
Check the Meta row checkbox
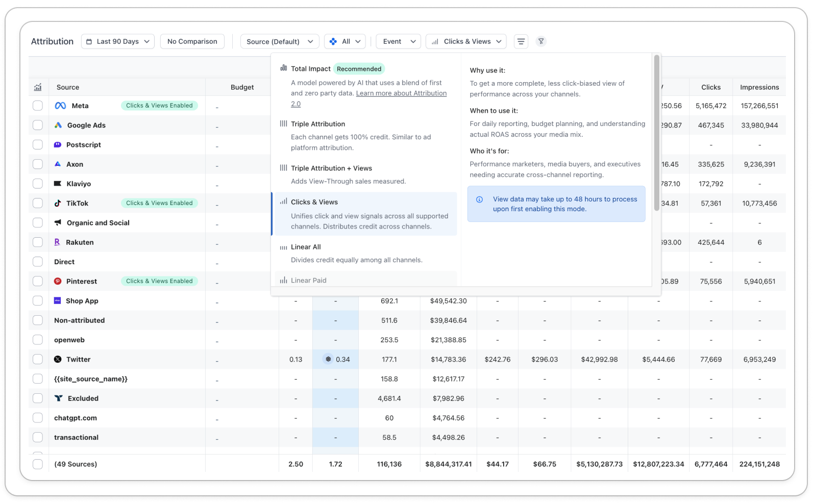pos(38,106)
